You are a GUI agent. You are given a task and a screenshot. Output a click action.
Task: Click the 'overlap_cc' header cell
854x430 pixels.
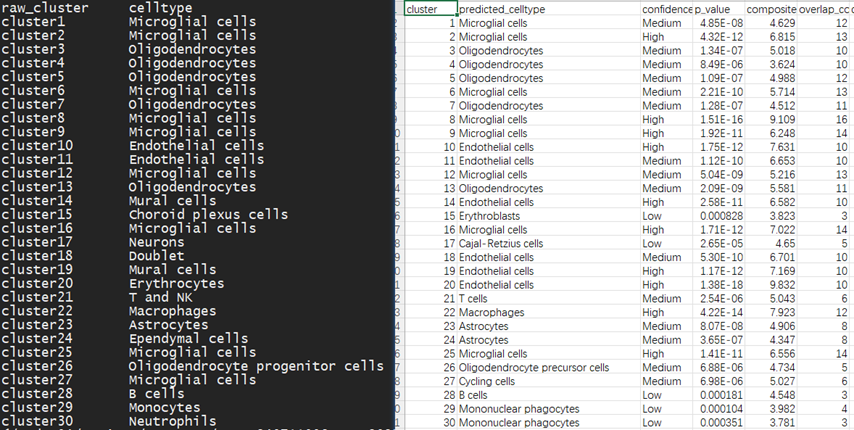(825, 9)
